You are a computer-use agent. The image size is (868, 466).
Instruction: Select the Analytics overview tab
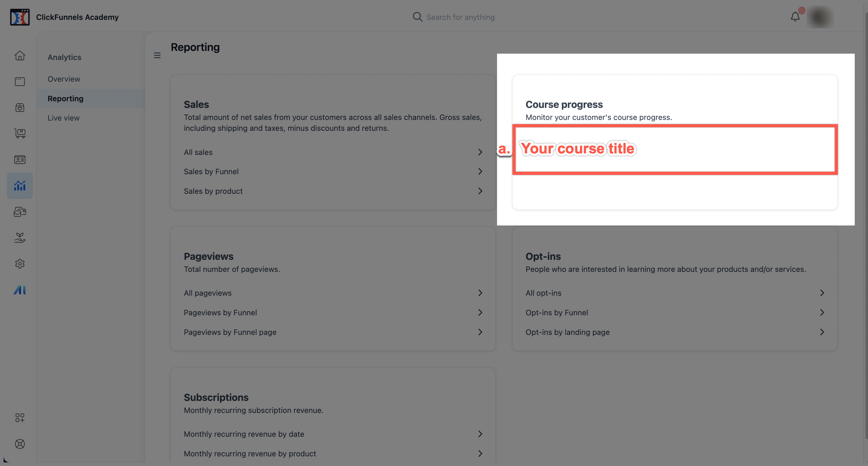click(x=64, y=79)
